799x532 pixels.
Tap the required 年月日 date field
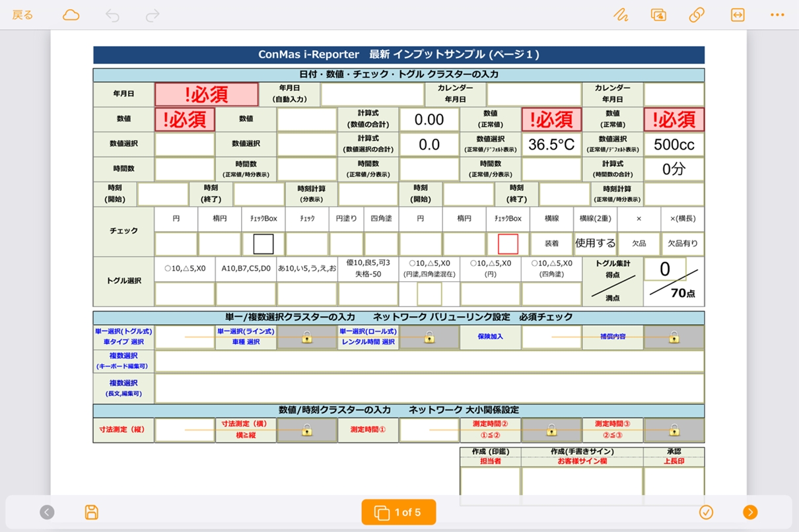(x=206, y=94)
